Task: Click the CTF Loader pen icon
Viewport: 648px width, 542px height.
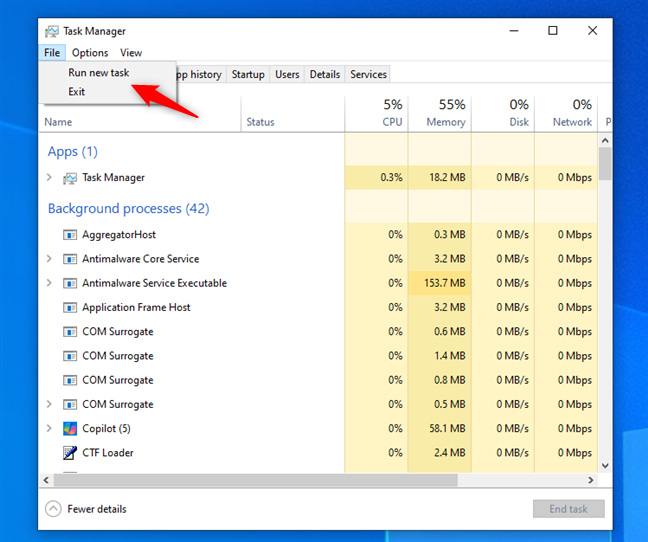Action: [69, 453]
